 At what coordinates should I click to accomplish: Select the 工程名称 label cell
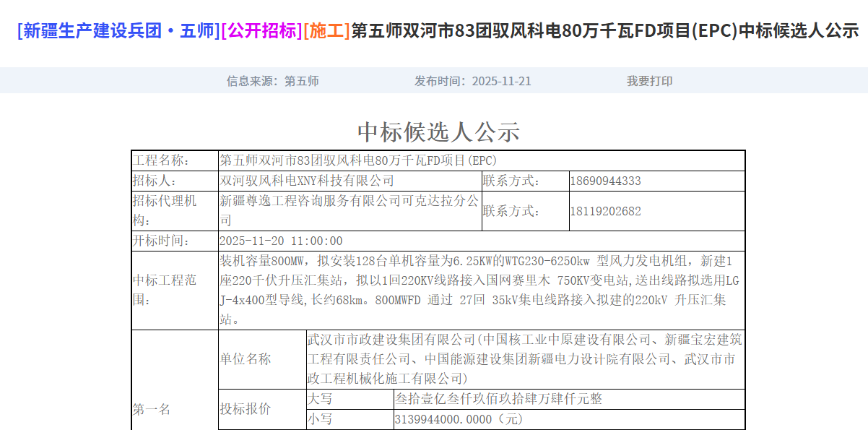coord(160,160)
